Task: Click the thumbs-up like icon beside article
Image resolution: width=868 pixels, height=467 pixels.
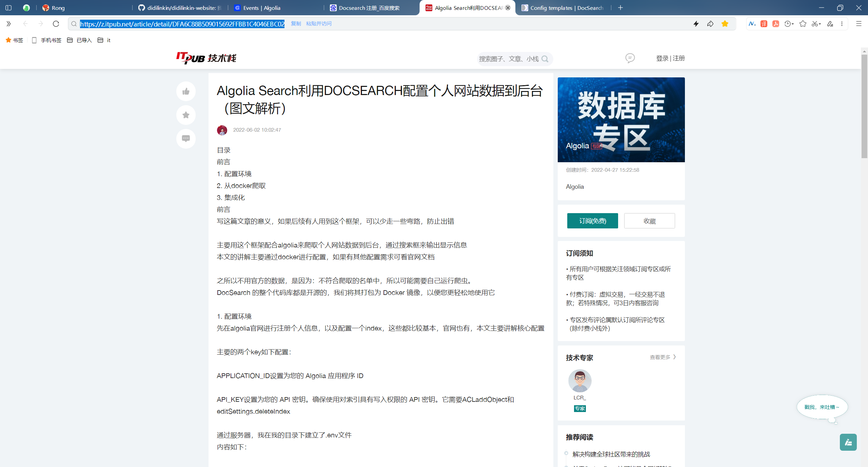Action: 186,91
